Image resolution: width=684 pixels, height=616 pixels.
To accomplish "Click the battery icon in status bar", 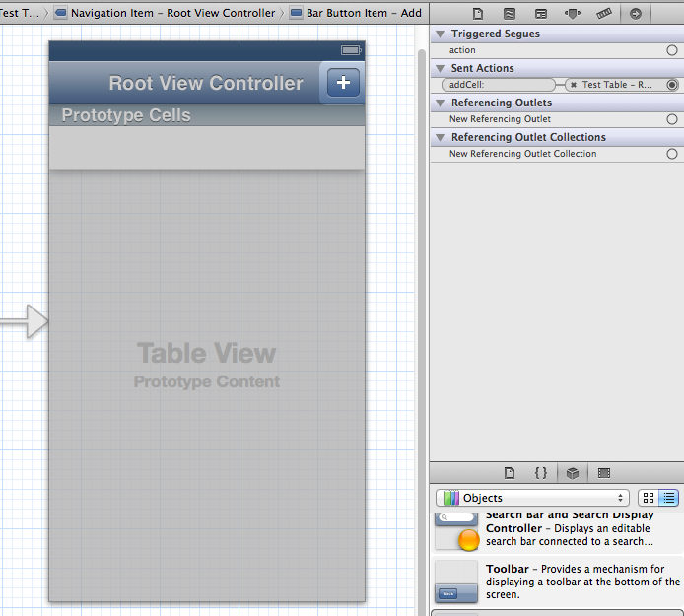I will point(351,50).
